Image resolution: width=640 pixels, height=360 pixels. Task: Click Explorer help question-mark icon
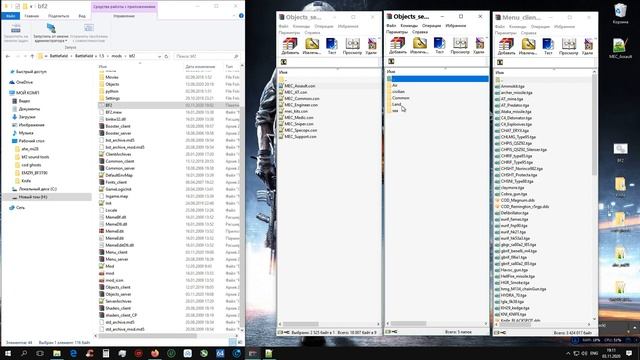[x=241, y=16]
